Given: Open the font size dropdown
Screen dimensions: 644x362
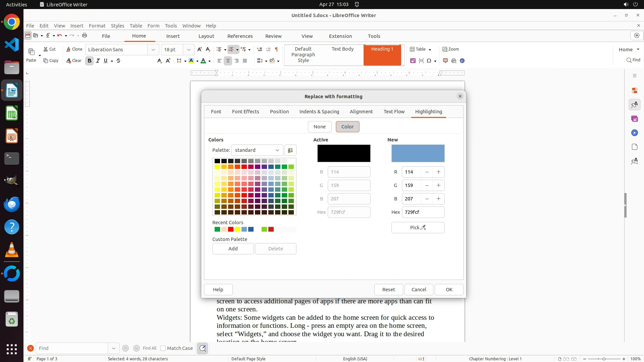Looking at the screenshot, I should pyautogui.click(x=189, y=50).
